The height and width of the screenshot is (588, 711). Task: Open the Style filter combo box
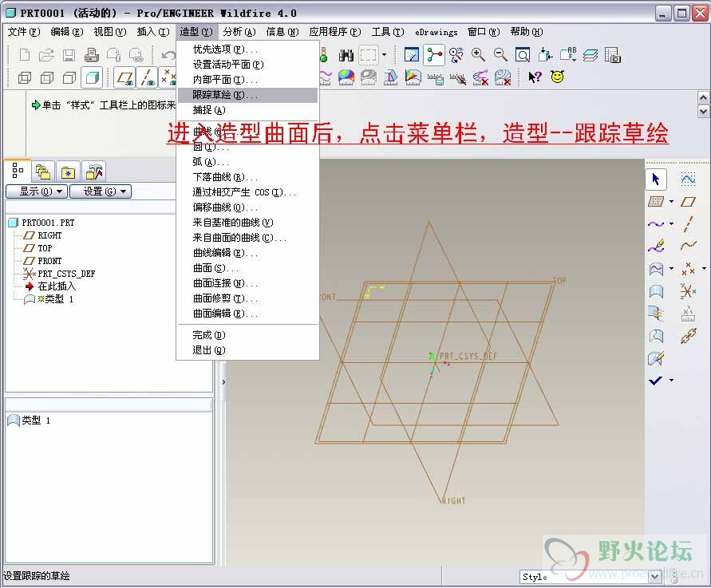(591, 577)
